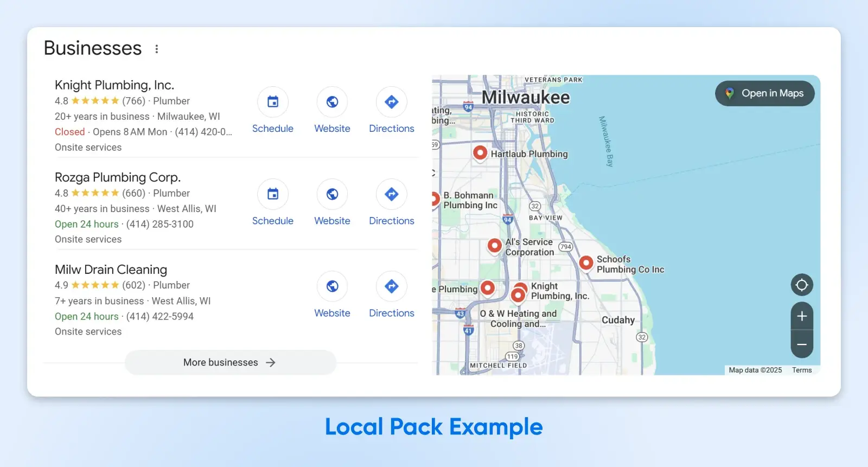868x467 pixels.
Task: Open the Knight Plumbing, Inc. listing title
Action: [114, 85]
